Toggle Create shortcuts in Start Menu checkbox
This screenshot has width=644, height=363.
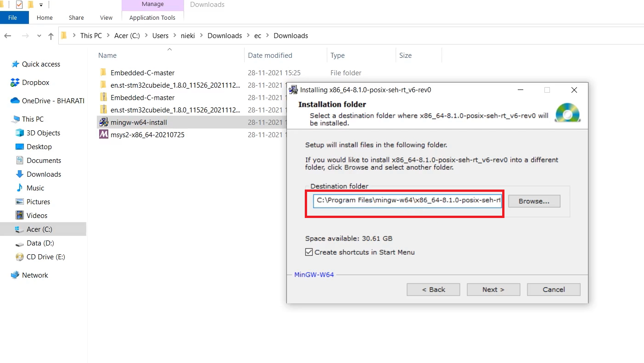(x=309, y=252)
